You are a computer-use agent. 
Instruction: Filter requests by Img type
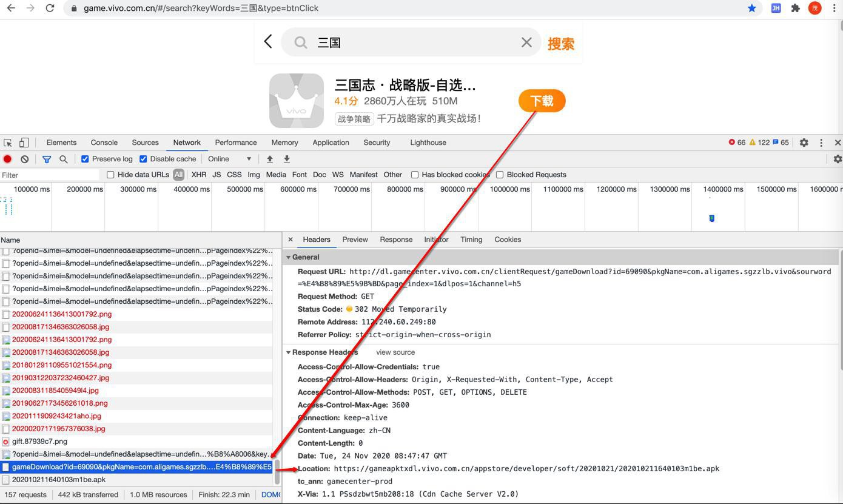click(254, 175)
